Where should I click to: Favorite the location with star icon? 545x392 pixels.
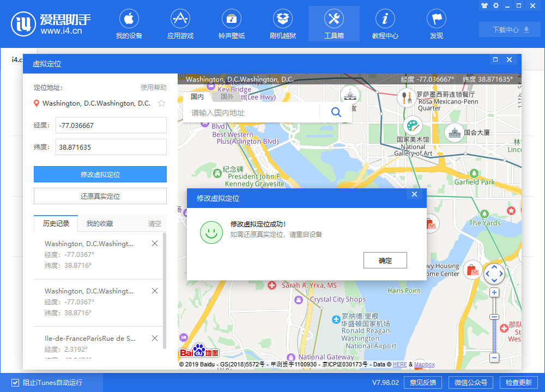(x=161, y=103)
